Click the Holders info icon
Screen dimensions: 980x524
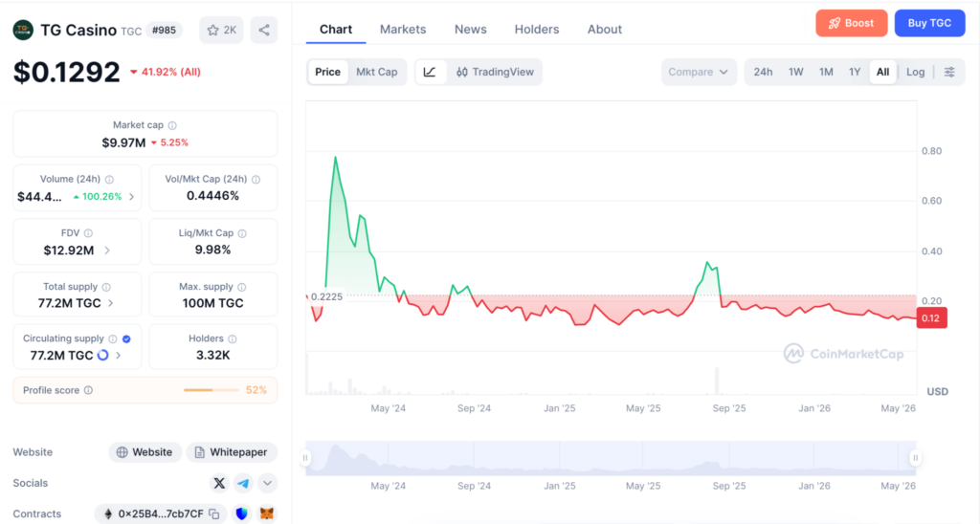(233, 338)
